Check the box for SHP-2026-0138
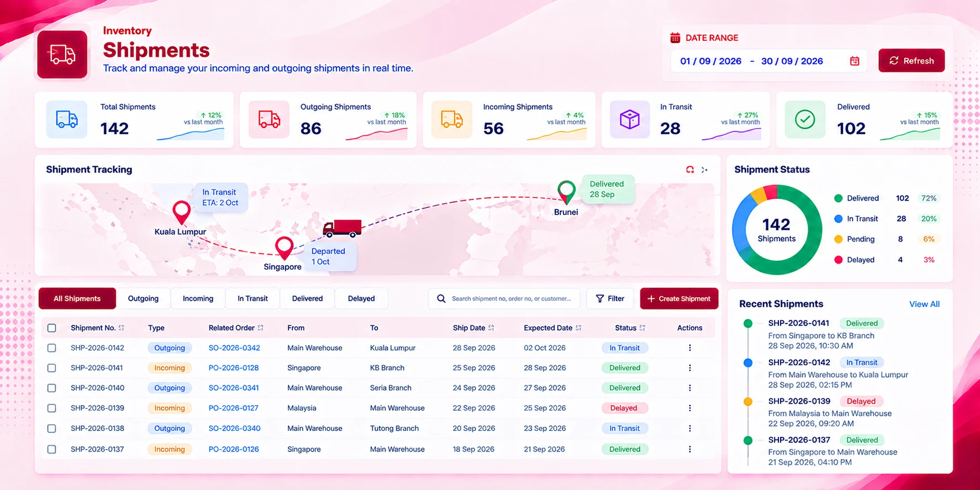Image resolution: width=980 pixels, height=490 pixels. 52,429
